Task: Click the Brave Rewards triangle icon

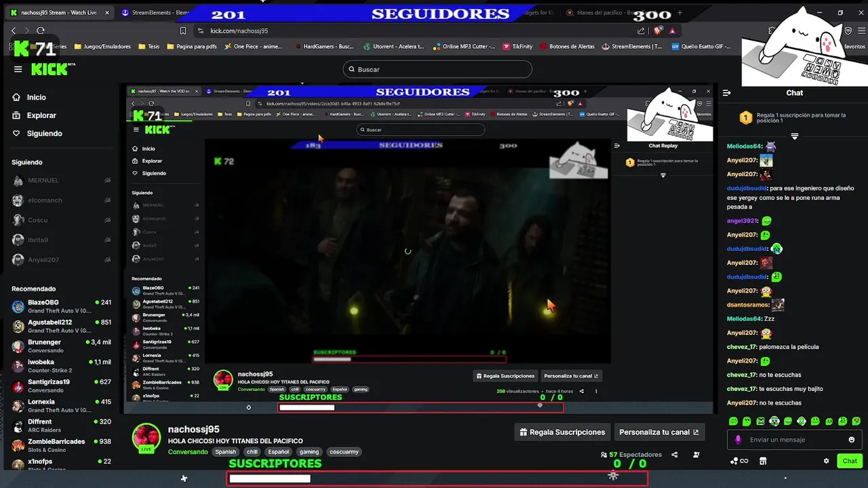Action: point(673,30)
